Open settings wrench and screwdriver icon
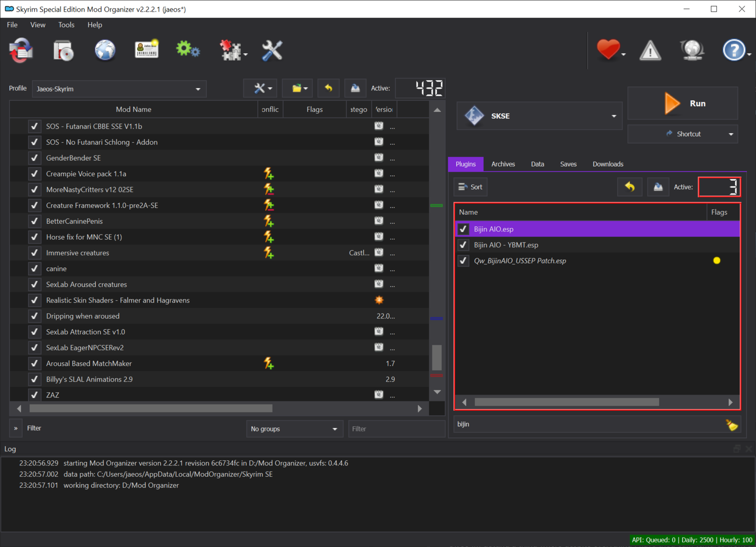Screen dimensions: 756x547 (x=272, y=51)
